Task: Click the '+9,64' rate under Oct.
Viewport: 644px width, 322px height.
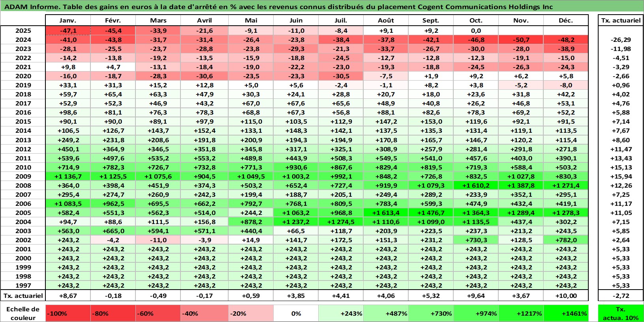Action: point(476,296)
